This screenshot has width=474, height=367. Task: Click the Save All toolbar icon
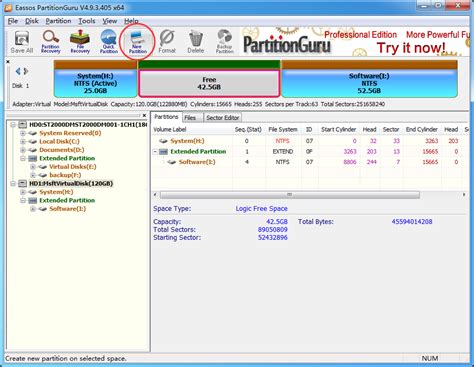coord(22,42)
